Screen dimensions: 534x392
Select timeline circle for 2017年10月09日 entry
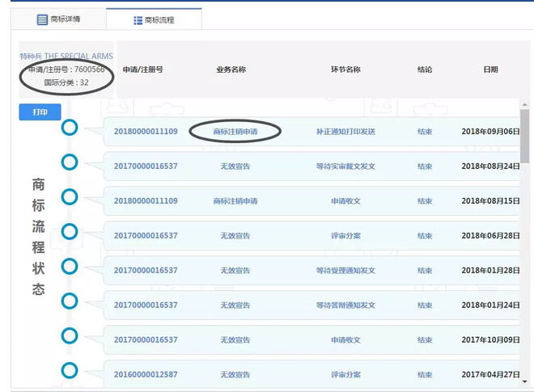point(70,336)
